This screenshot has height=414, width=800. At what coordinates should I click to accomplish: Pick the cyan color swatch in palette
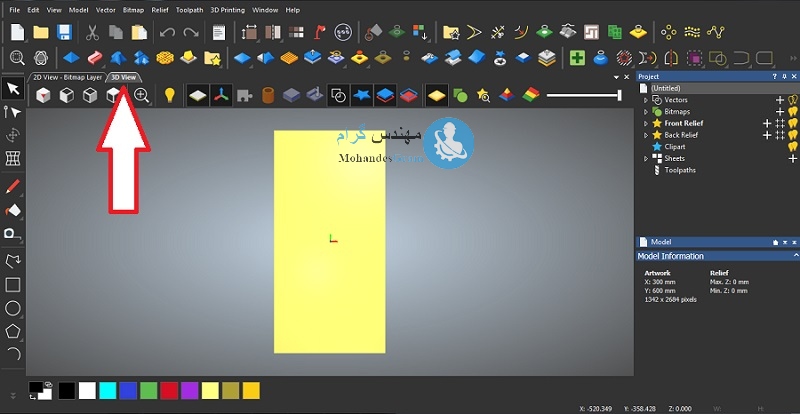coord(107,389)
